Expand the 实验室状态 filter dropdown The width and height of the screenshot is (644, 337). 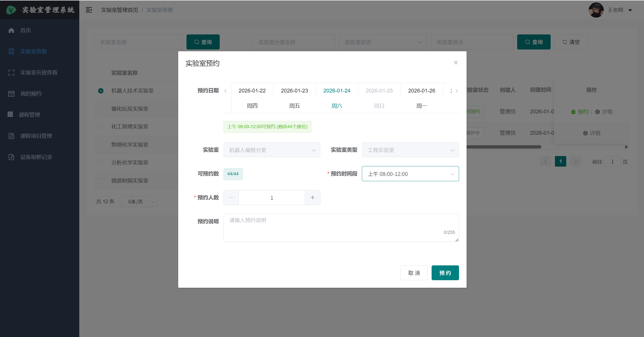(x=383, y=42)
